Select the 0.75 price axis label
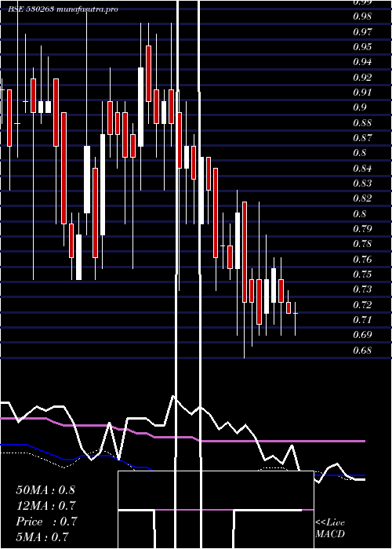This screenshot has height=549, width=392. [x=362, y=274]
